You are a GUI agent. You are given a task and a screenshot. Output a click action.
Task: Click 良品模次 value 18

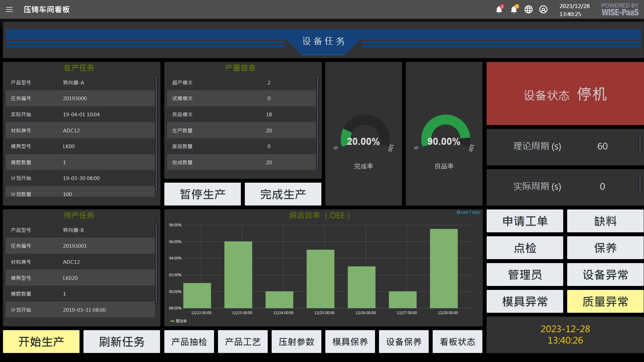point(269,115)
